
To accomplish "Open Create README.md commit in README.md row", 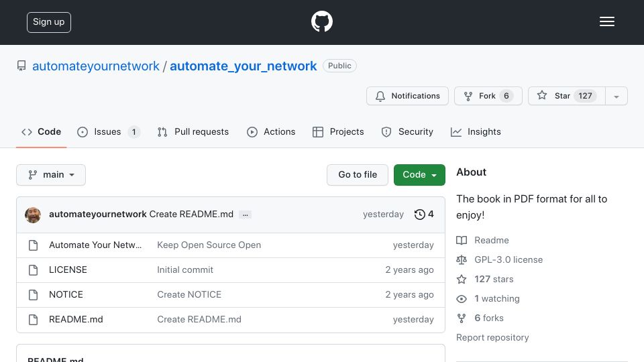I will coord(199,319).
